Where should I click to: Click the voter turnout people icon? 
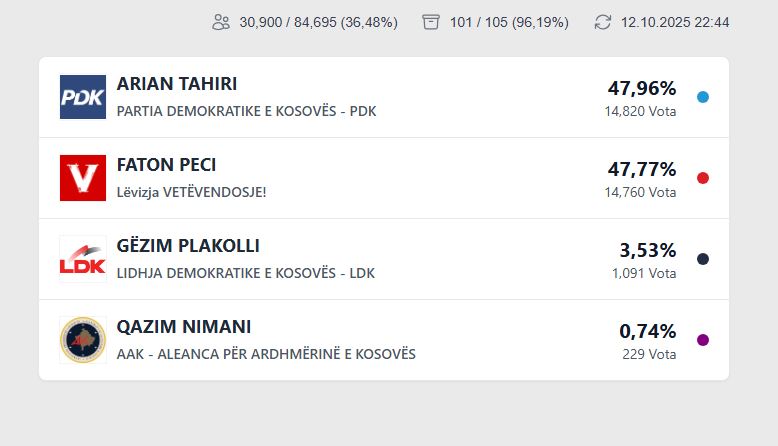coord(221,22)
